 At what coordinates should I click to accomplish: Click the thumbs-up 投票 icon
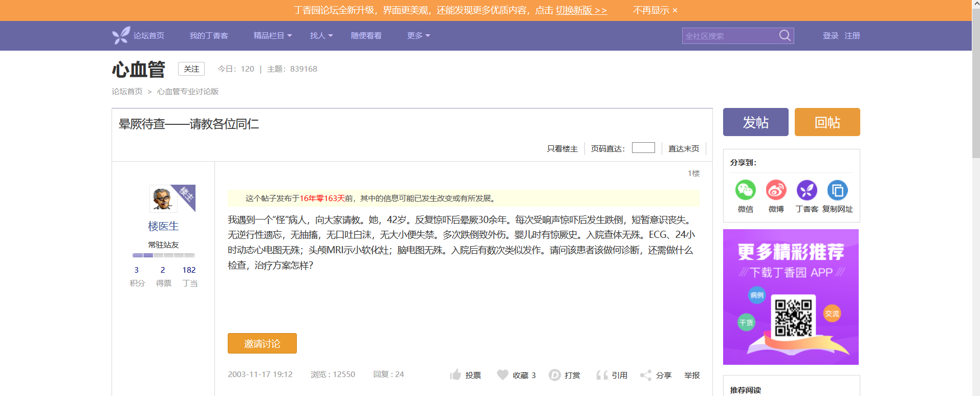coord(455,375)
